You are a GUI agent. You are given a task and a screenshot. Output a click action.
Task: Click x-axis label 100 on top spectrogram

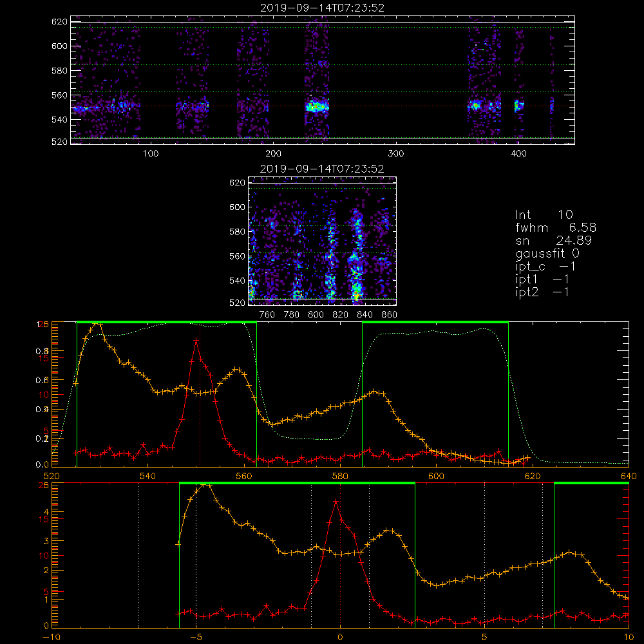151,153
